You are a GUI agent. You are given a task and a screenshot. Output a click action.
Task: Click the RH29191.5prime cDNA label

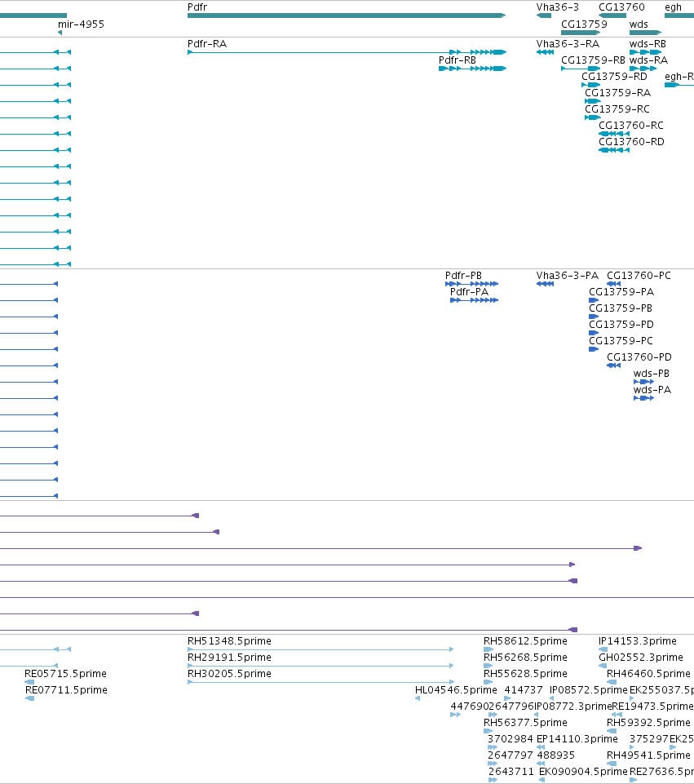pyautogui.click(x=229, y=657)
